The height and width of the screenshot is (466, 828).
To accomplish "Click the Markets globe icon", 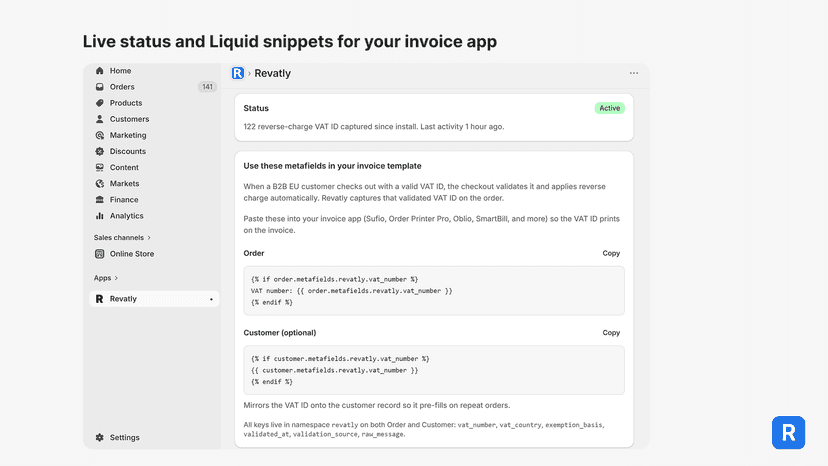I will (x=99, y=183).
